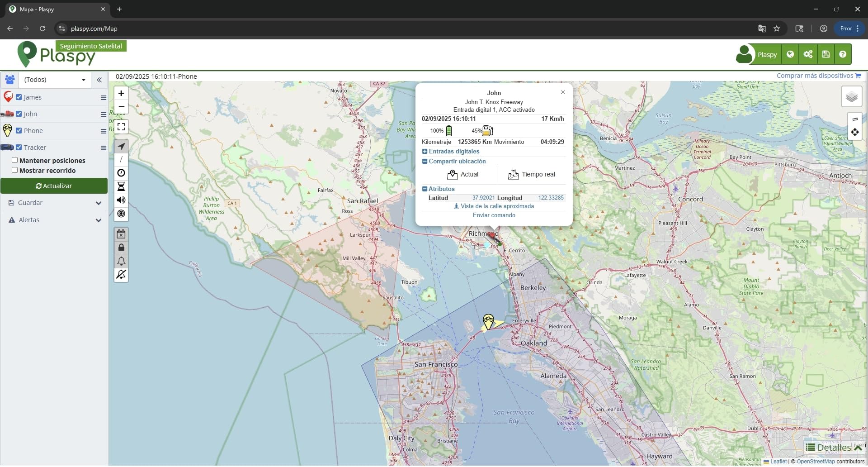
Task: Toggle fullscreen map view
Action: 121,127
